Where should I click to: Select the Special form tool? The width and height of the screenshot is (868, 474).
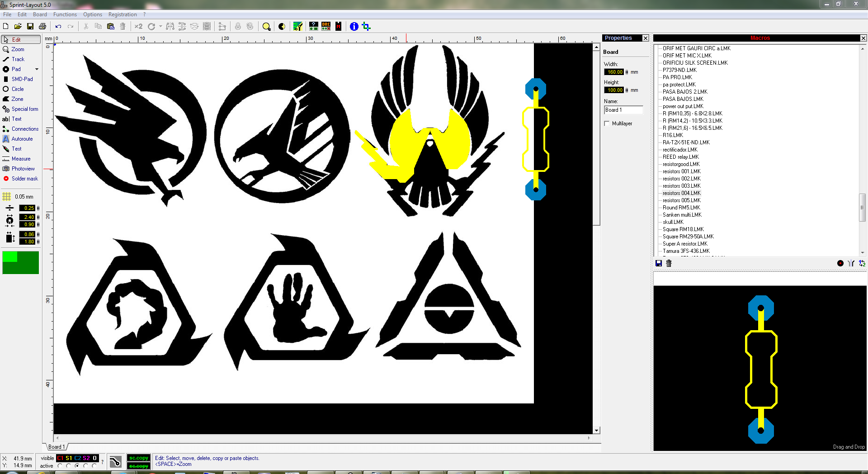pos(20,109)
